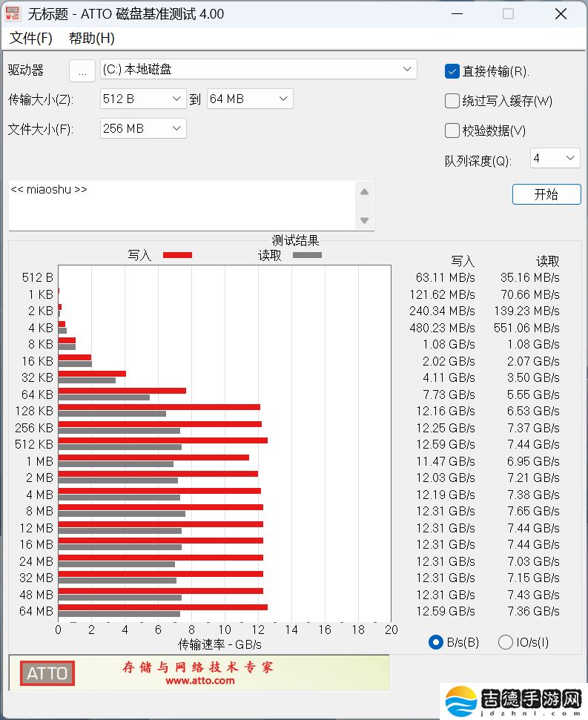Open the 512 B minimum transfer size dropdown

coord(143,99)
